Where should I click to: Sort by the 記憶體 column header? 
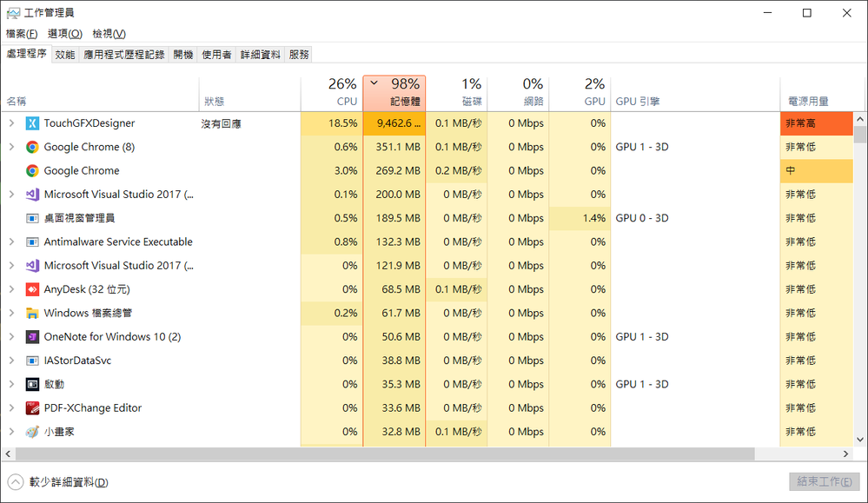[394, 93]
